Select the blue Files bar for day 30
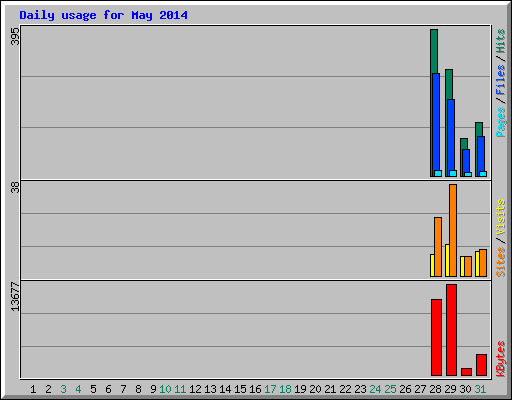This screenshot has width=512, height=400. click(466, 161)
